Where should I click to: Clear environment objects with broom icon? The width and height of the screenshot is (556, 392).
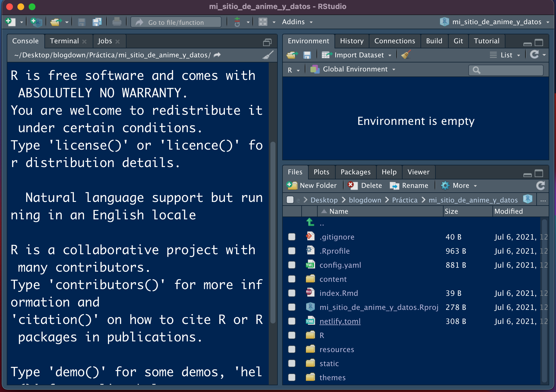[406, 55]
